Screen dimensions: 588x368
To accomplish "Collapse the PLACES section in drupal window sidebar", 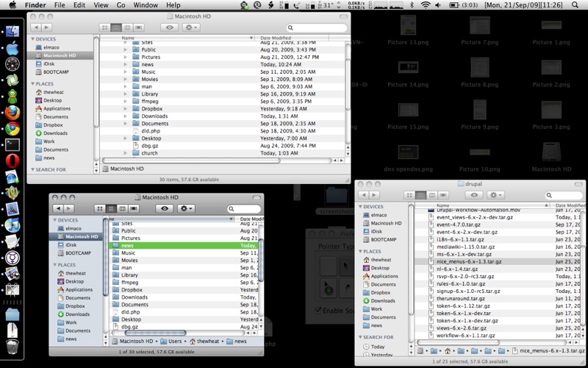I will pos(360,251).
